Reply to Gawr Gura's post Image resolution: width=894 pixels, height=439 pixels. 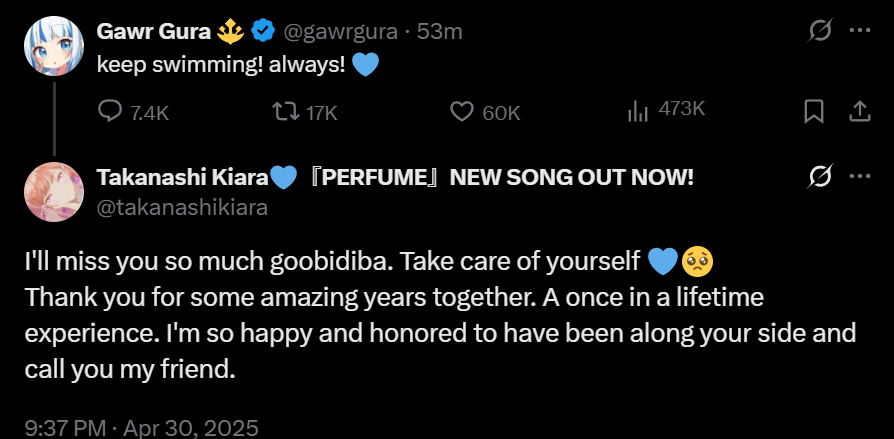pos(110,112)
